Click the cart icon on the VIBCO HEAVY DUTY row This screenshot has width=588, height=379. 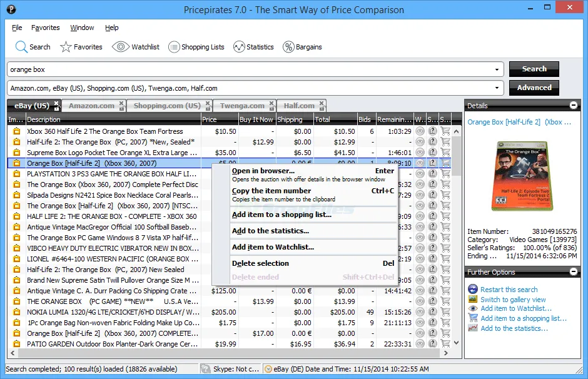pyautogui.click(x=445, y=248)
